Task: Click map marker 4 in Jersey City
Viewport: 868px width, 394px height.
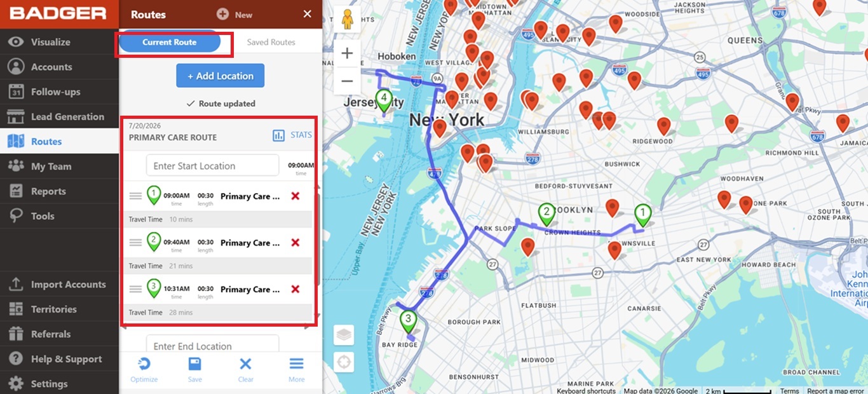Action: point(383,100)
